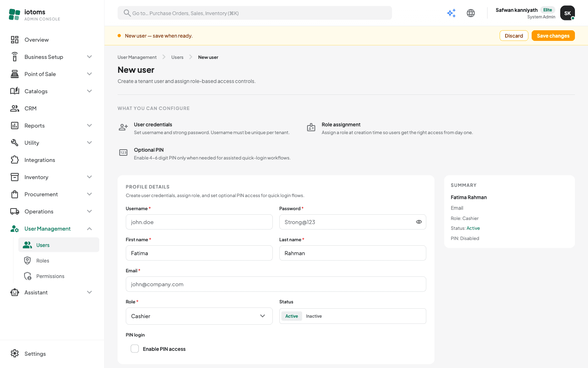
Task: Set status to Active
Action: point(292,316)
